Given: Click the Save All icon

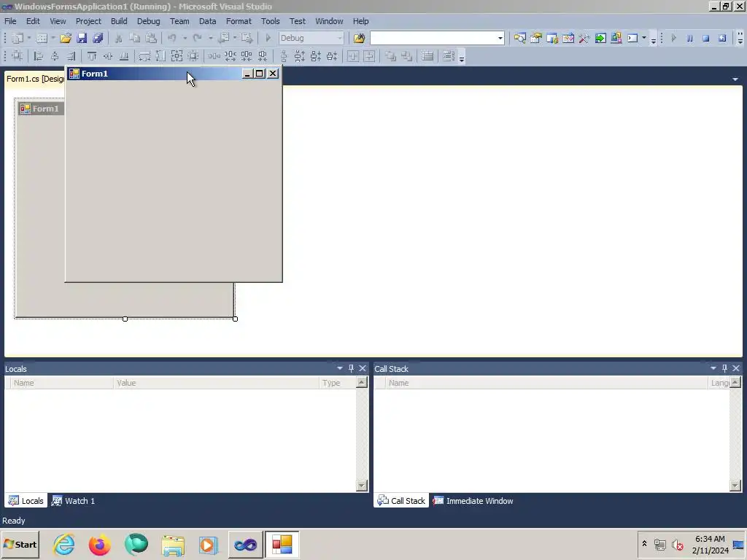Looking at the screenshot, I should [x=98, y=38].
